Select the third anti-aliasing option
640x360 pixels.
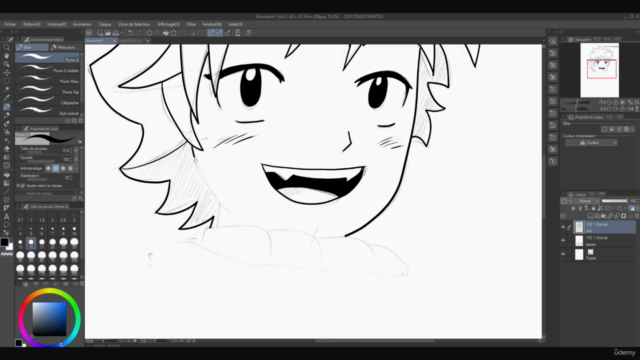click(x=63, y=168)
